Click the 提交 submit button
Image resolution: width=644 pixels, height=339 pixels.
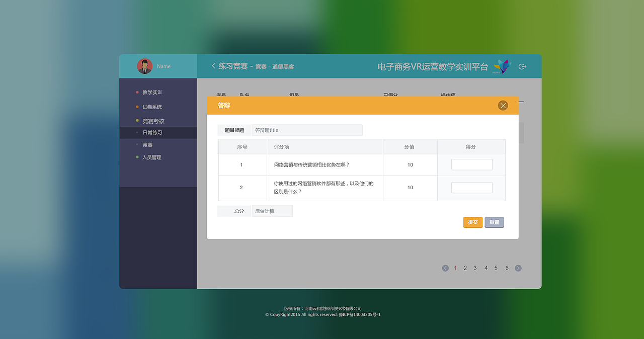472,222
